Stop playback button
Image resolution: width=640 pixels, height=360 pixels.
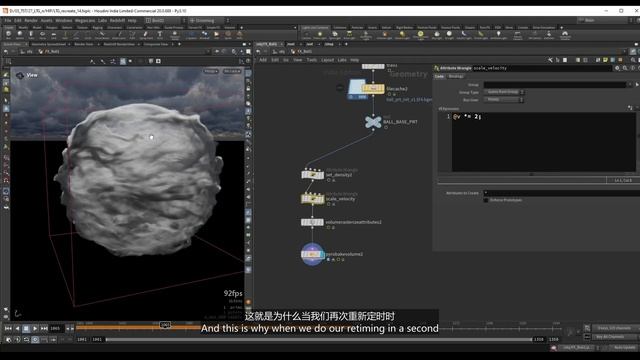[x=26, y=328]
